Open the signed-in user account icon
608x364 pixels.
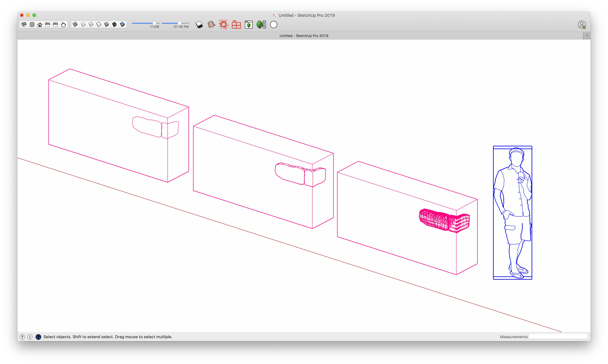(x=582, y=25)
